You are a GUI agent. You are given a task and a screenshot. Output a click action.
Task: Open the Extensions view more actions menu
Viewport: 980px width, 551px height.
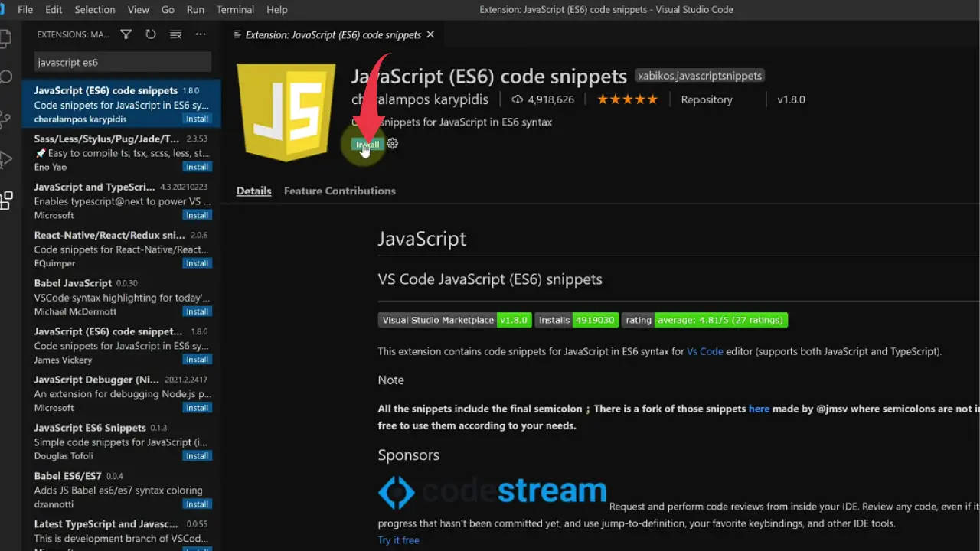tap(201, 34)
